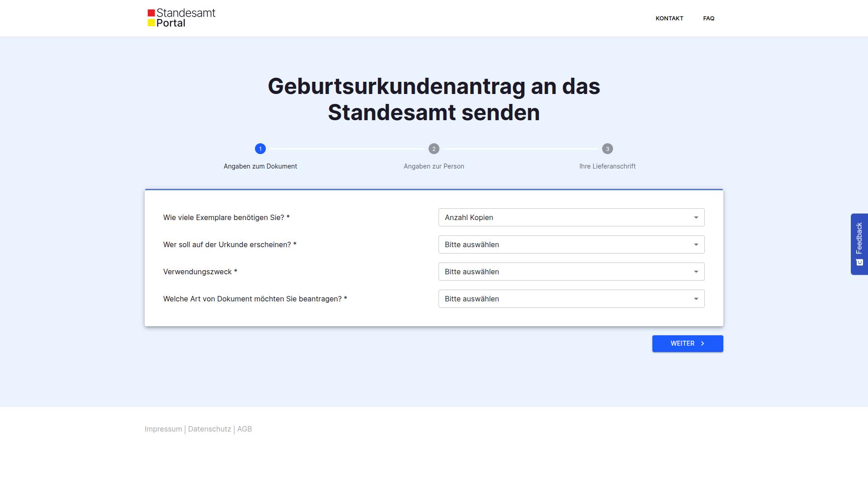
Task: Click step circle 3 in the progress bar
Action: (607, 149)
